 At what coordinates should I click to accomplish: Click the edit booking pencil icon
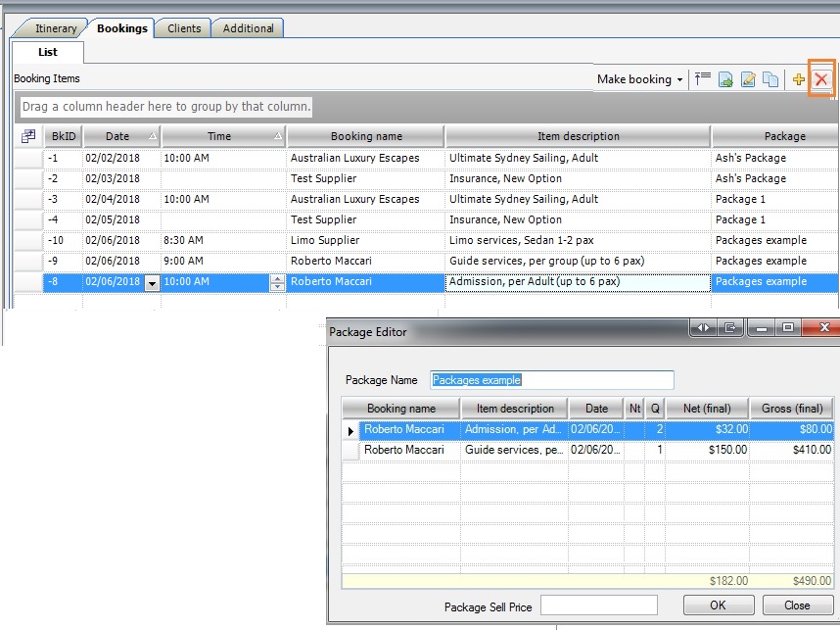[748, 79]
